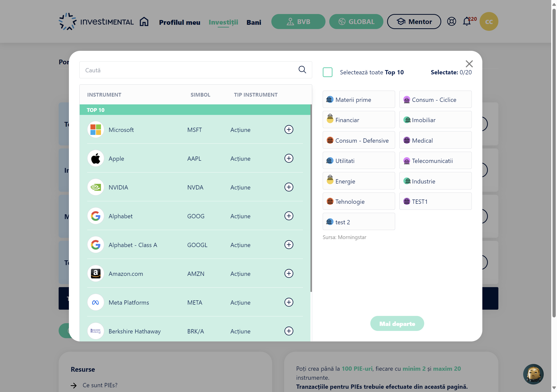
Task: Click the SIMBOL column header
Action: [x=200, y=95]
